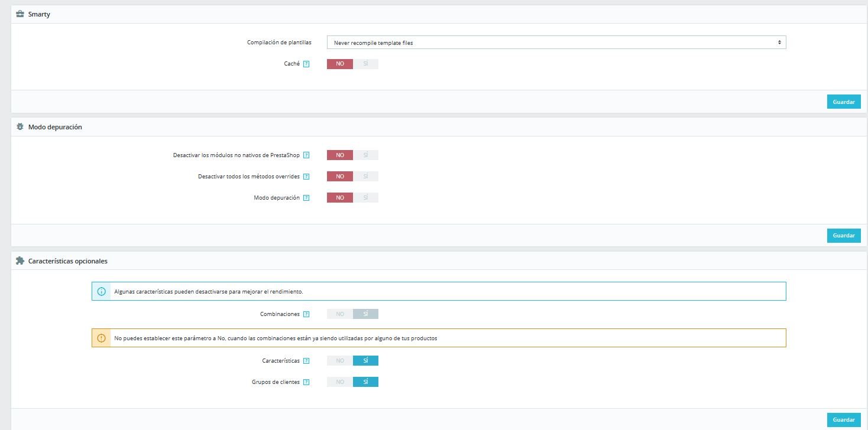Set Desactivar módulos no nativos to NO
This screenshot has height=430, width=868.
340,155
